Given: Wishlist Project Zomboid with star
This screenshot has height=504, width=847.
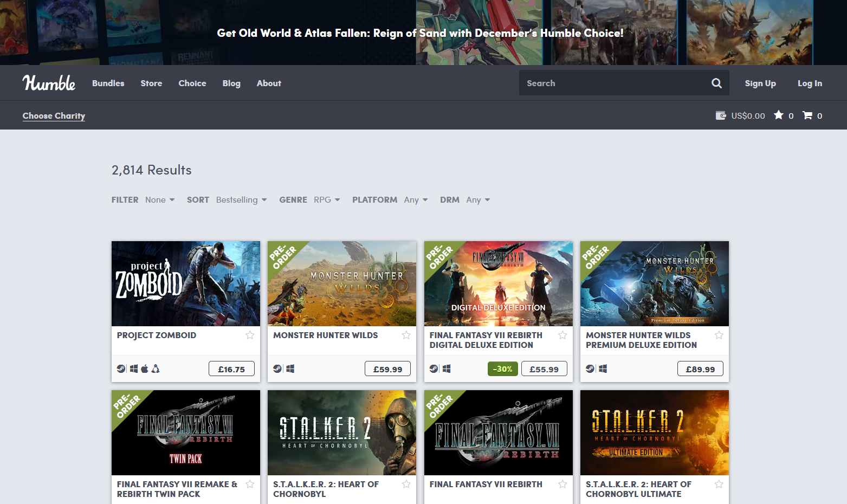Looking at the screenshot, I should [250, 335].
